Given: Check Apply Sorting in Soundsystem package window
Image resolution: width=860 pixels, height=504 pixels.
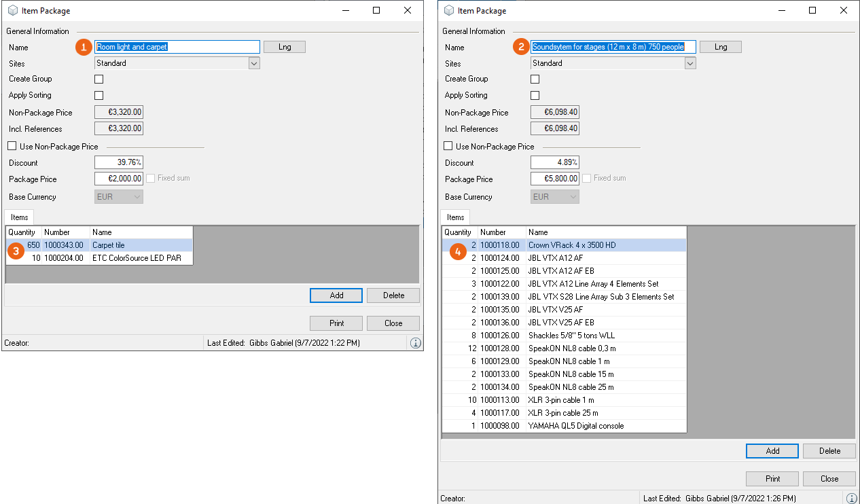Looking at the screenshot, I should pyautogui.click(x=535, y=96).
